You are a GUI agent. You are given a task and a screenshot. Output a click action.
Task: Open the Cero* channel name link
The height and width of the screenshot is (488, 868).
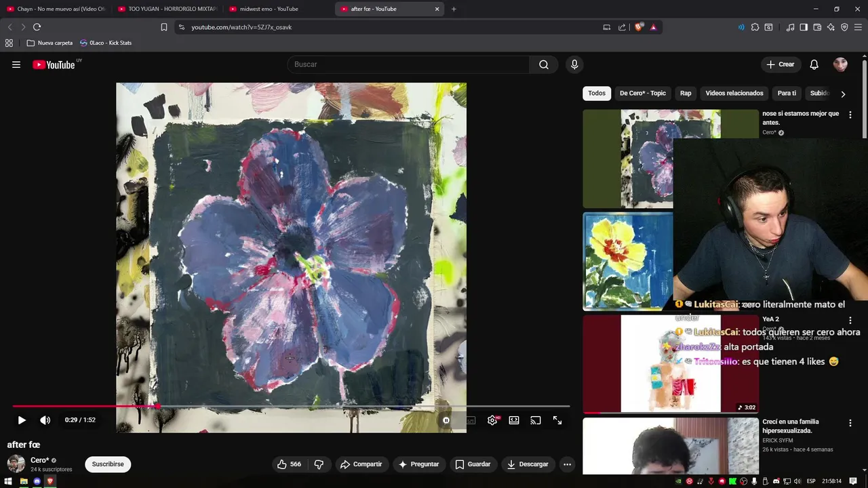pos(39,460)
